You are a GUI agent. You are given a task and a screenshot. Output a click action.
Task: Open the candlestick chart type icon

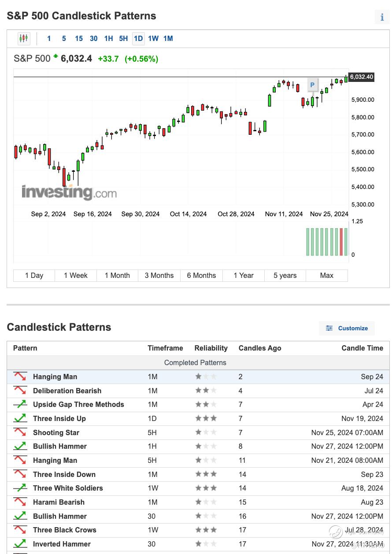24,38
